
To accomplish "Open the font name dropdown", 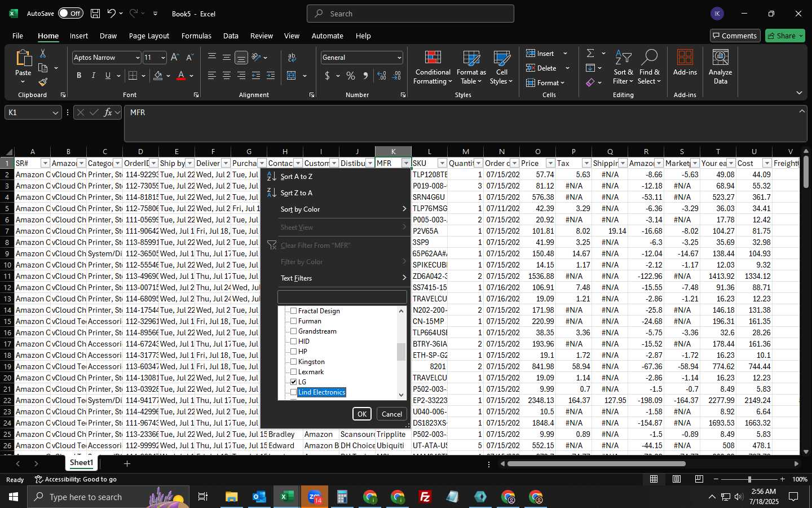I will tap(137, 58).
